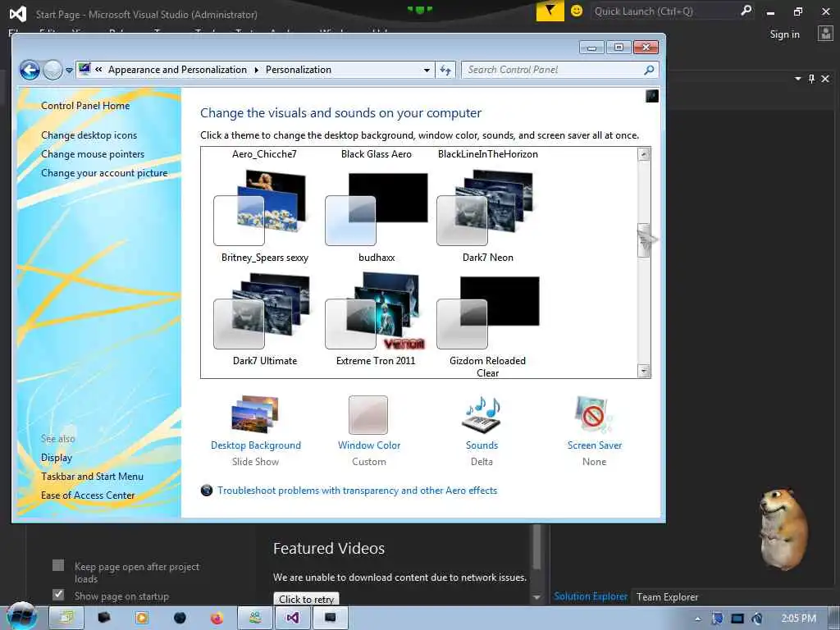840x630 pixels.
Task: Click the Forward arrow in Control Panel
Action: pyautogui.click(x=52, y=71)
